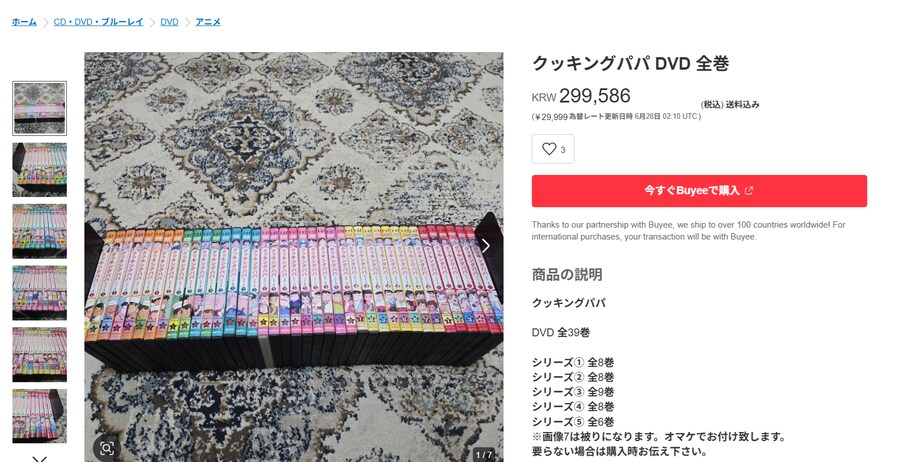Select the first thumbnail with carpet and DVDs
The width and height of the screenshot is (900, 462).
40,108
